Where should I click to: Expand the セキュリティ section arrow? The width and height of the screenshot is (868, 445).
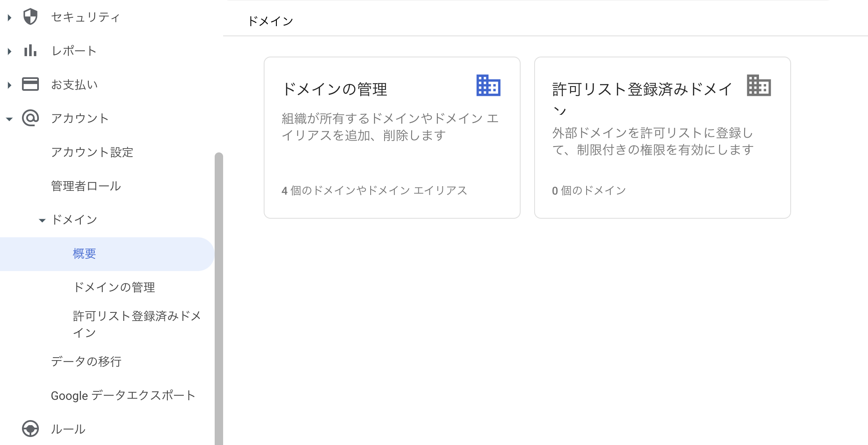click(8, 17)
